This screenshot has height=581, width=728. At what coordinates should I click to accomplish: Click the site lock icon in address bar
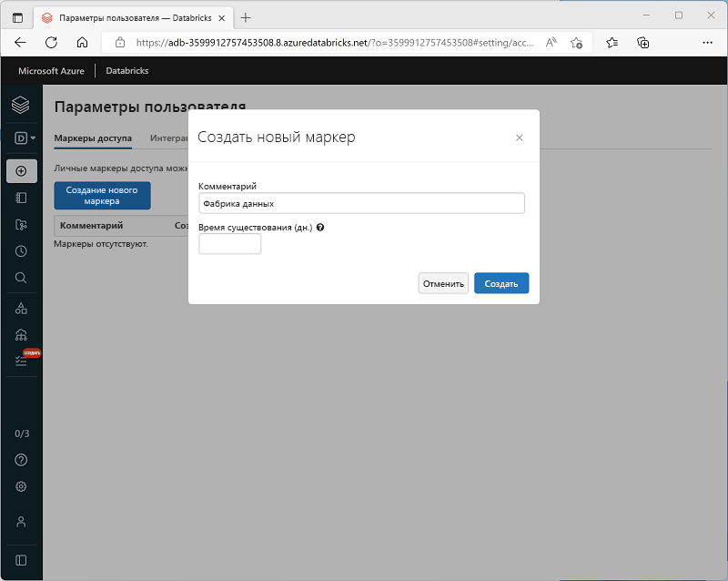click(x=120, y=43)
